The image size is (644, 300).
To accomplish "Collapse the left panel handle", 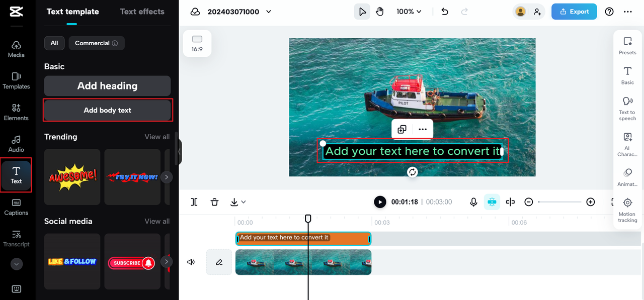I will tap(180, 151).
